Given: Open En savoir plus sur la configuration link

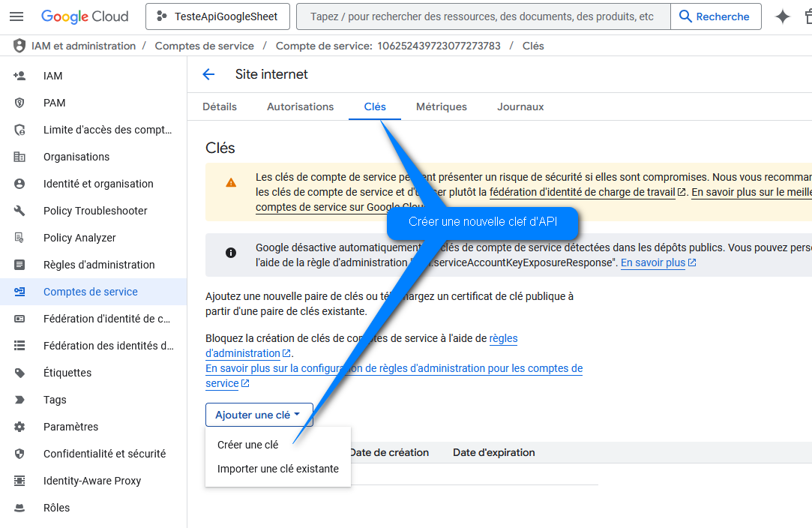Looking at the screenshot, I should 394,368.
